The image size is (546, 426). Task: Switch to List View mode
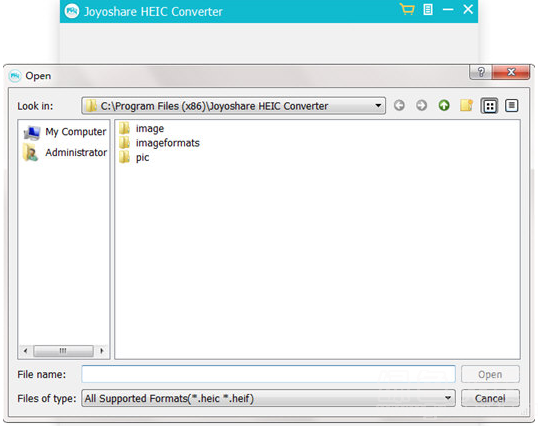click(489, 106)
